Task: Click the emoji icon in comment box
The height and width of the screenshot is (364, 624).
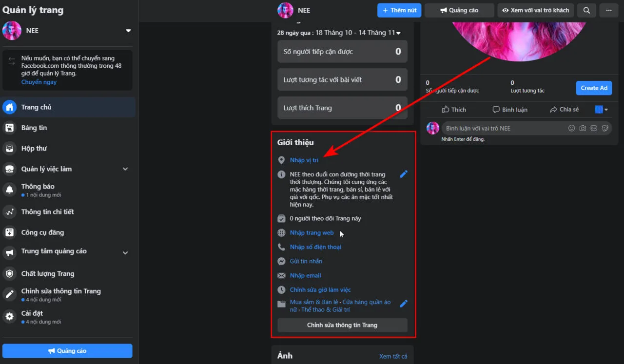Action: pos(572,128)
